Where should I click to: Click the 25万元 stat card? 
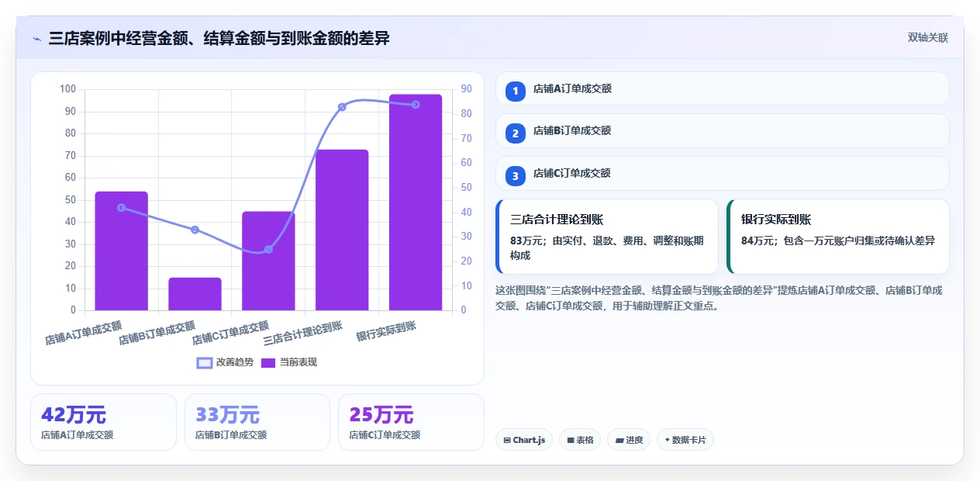click(x=411, y=422)
